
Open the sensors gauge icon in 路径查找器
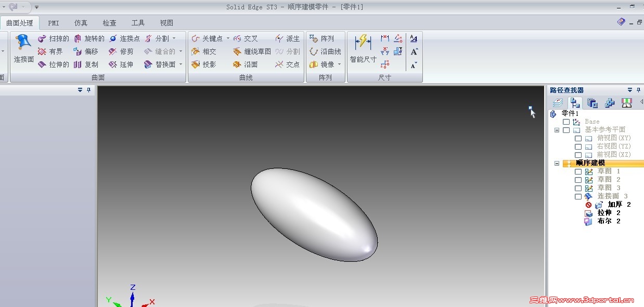(627, 103)
